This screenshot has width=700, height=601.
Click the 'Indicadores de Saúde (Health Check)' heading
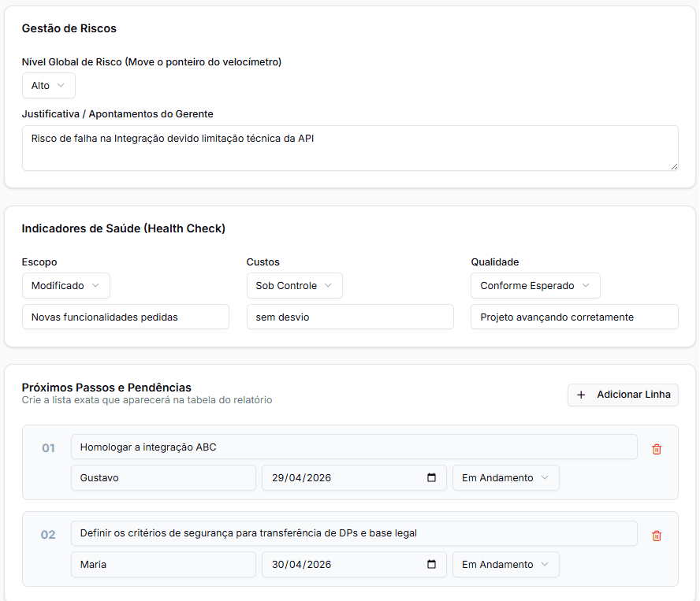click(123, 228)
